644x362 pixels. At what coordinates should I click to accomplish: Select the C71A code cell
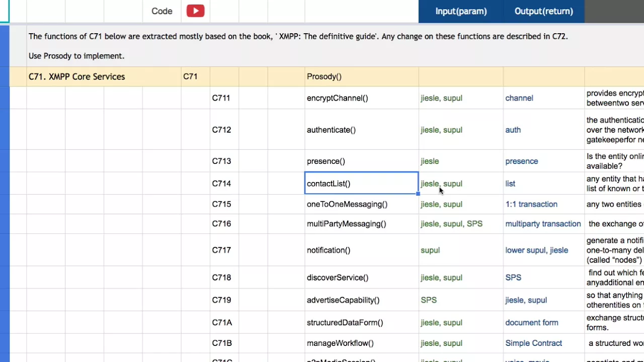(x=224, y=323)
